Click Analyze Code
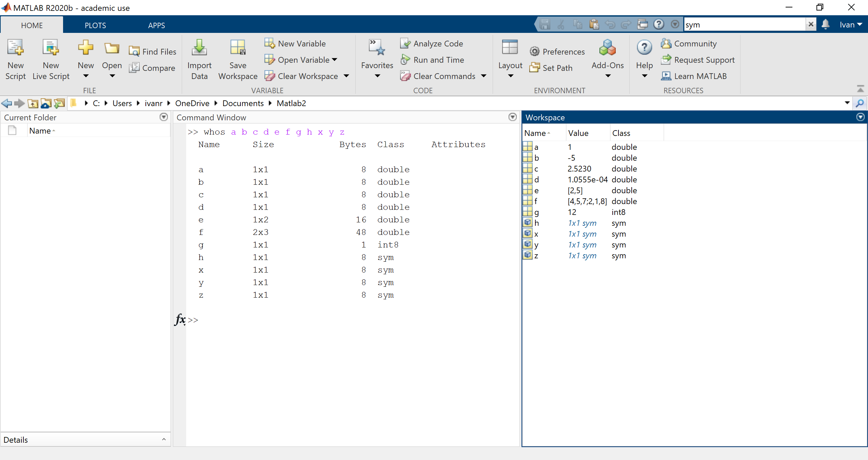868x460 pixels. pos(432,43)
